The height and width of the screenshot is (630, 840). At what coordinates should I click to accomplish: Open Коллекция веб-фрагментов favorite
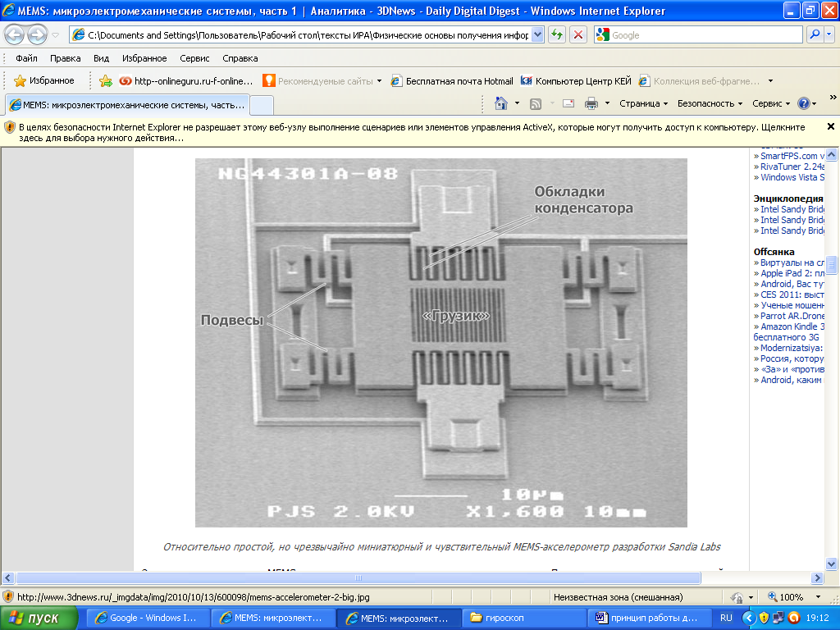coord(699,81)
